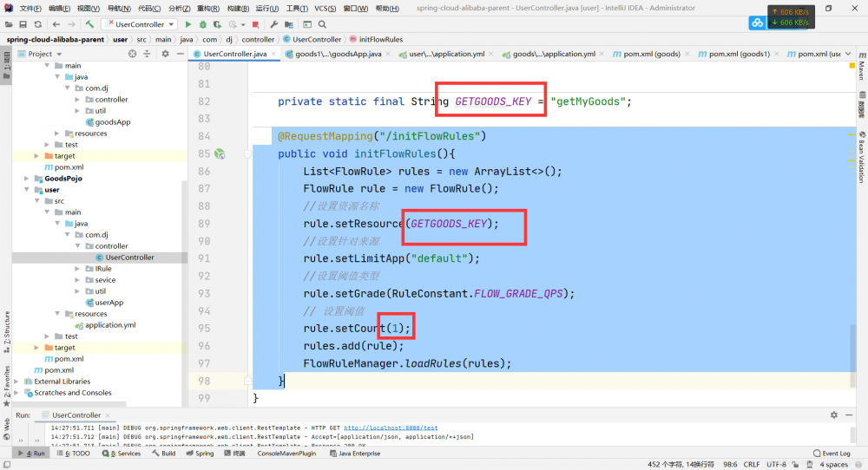
Task: Toggle the 4: Run tool window
Action: tap(30, 454)
